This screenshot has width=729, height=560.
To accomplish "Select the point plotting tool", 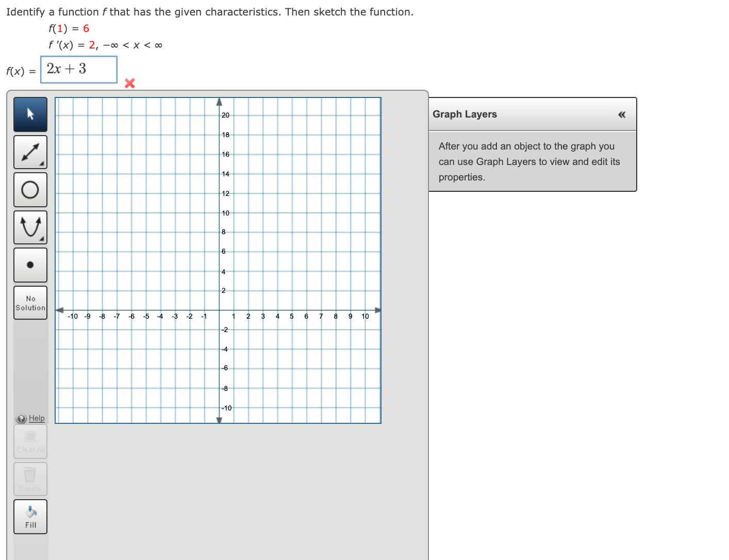I will coord(29,265).
